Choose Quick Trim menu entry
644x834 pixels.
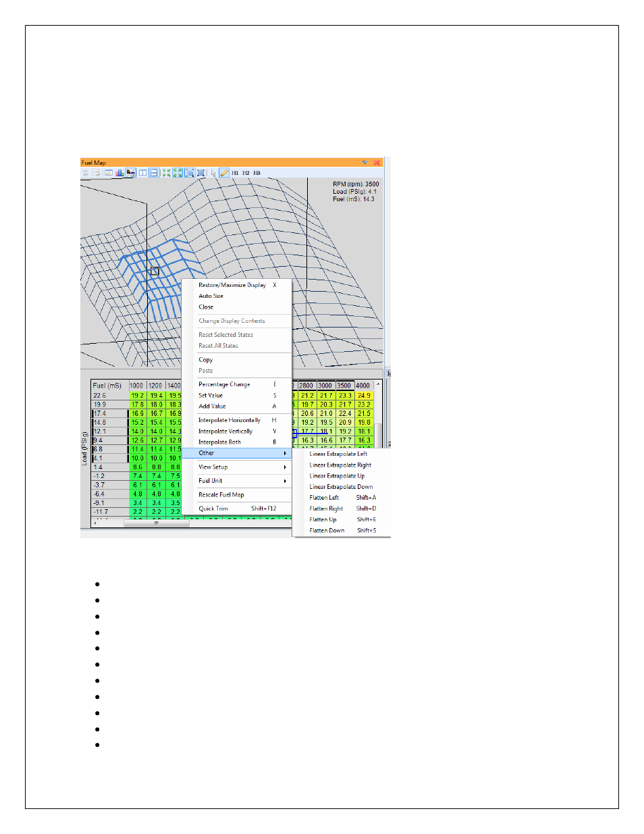[237, 509]
